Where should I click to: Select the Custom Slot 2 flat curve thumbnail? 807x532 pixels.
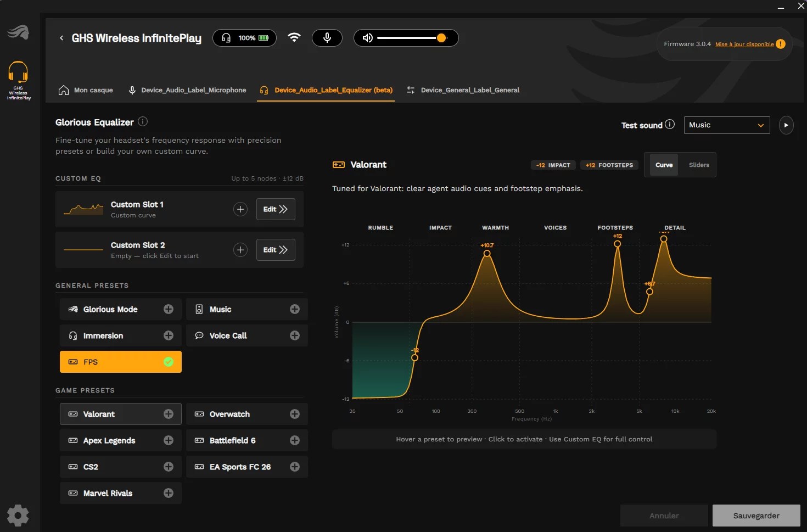pos(83,250)
